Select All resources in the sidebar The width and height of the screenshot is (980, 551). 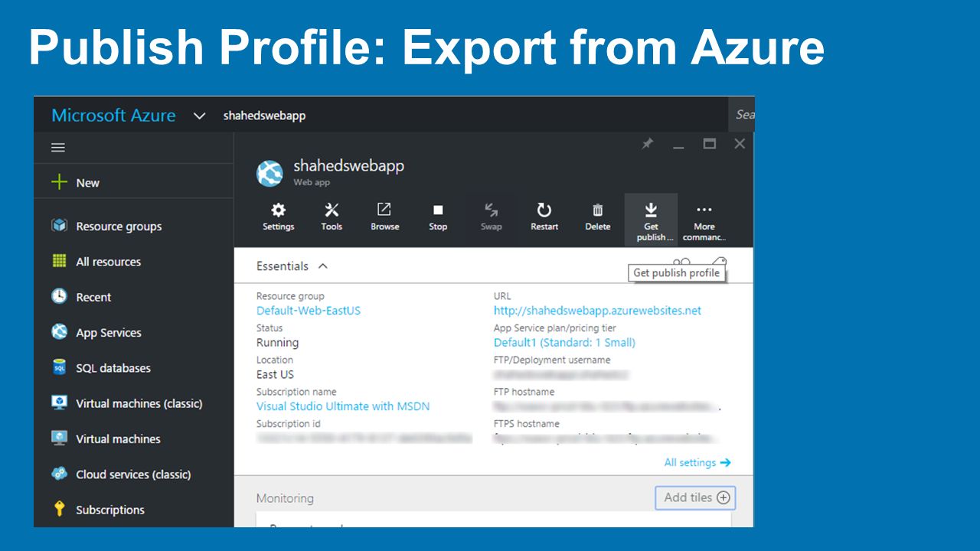pyautogui.click(x=109, y=262)
